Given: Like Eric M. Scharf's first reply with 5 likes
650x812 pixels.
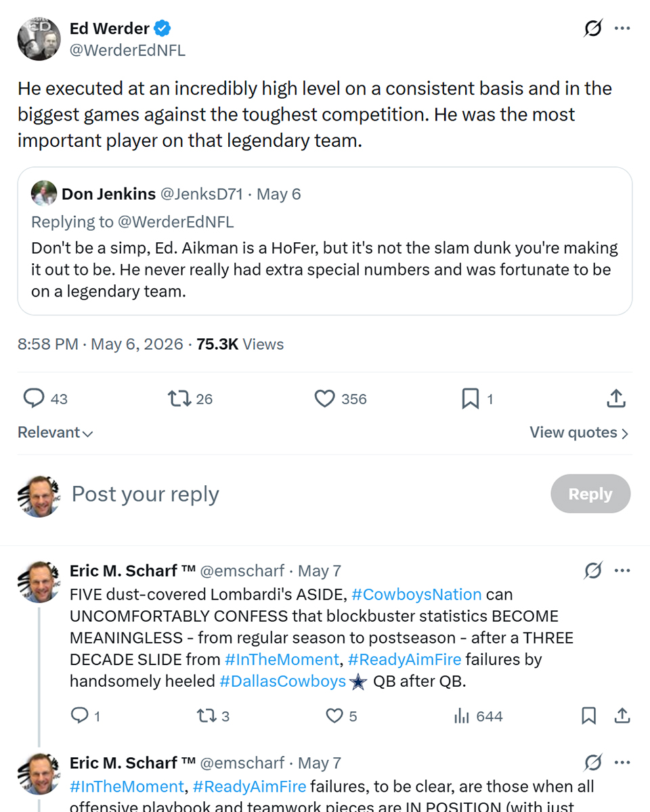Looking at the screenshot, I should [x=342, y=716].
